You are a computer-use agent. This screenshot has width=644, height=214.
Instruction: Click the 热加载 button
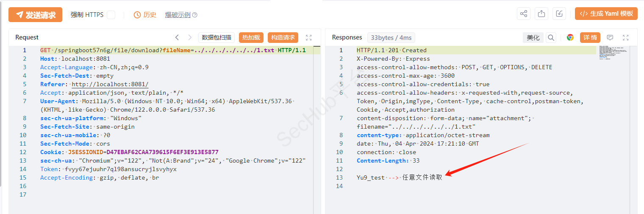pos(251,37)
